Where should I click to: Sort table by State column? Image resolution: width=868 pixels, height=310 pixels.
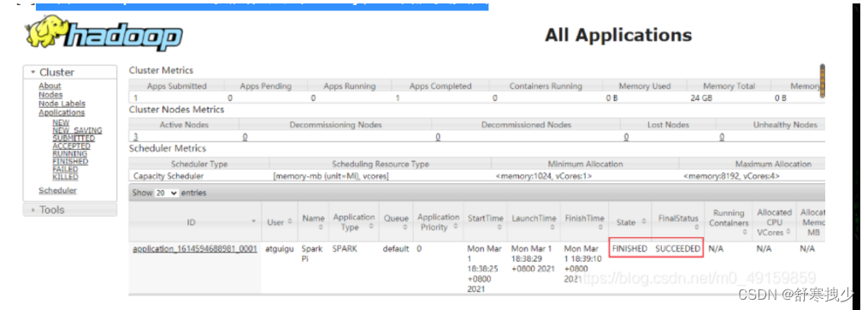630,222
